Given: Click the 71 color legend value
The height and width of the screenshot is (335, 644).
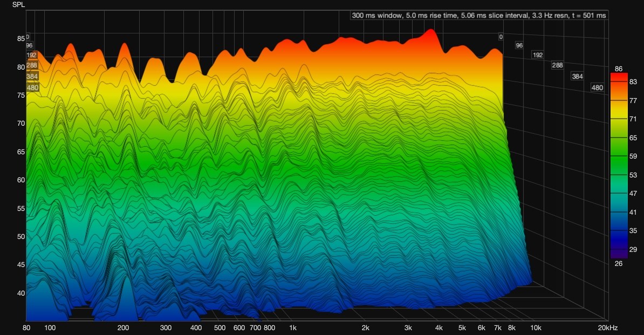Looking at the screenshot, I should pos(633,119).
